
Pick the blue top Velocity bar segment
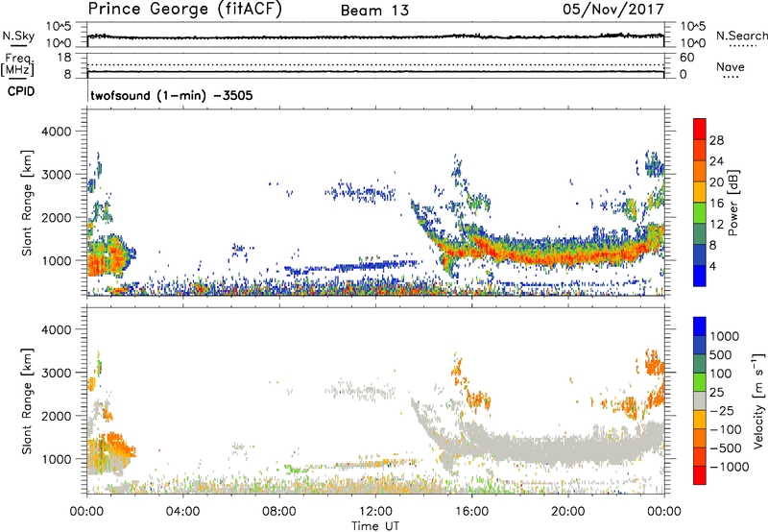coord(700,326)
